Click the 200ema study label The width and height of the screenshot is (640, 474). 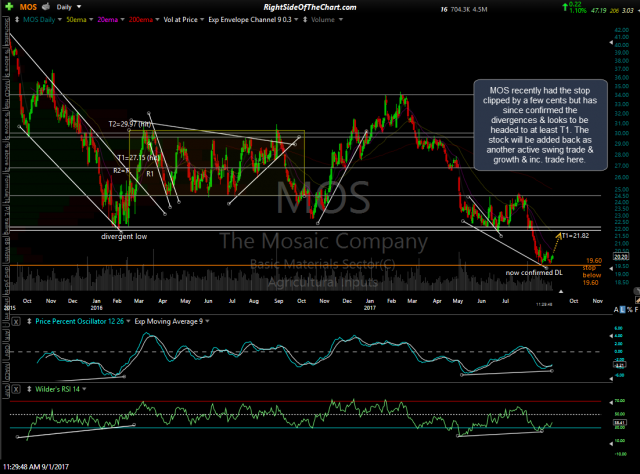(140, 20)
